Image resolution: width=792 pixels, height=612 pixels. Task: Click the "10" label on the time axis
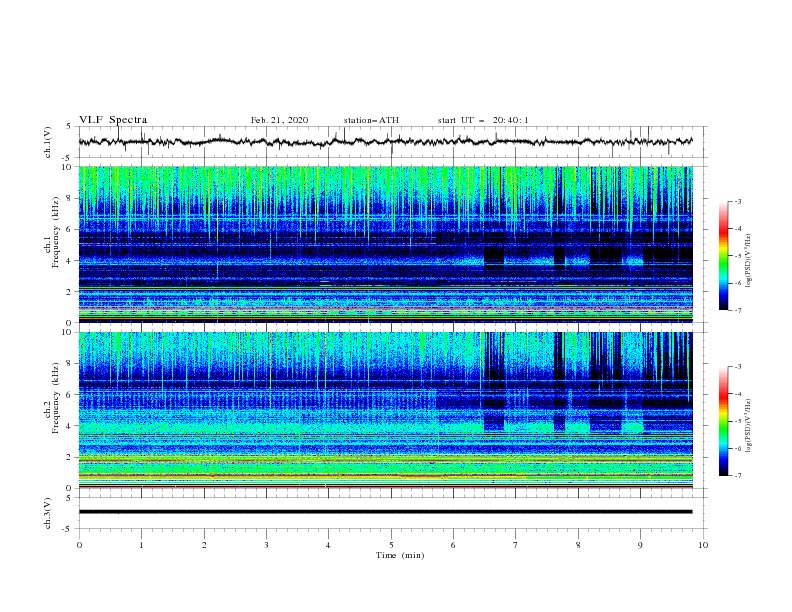pos(703,545)
